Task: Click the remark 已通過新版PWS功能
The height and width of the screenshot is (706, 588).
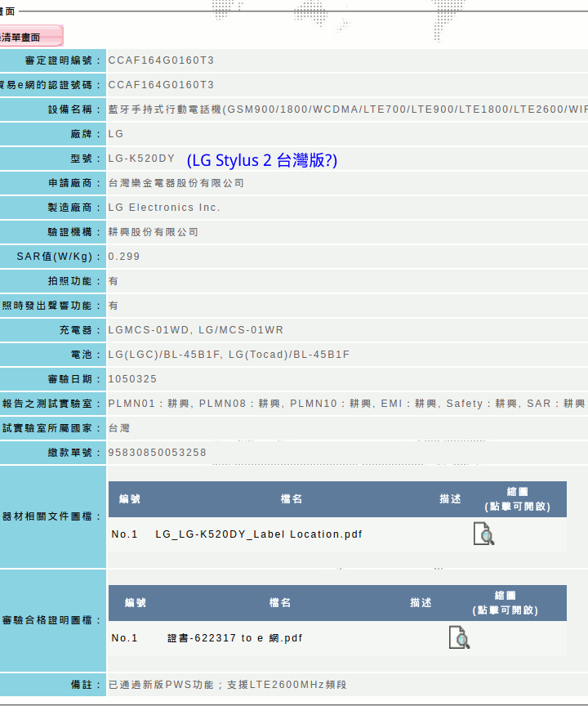Action: point(161,685)
